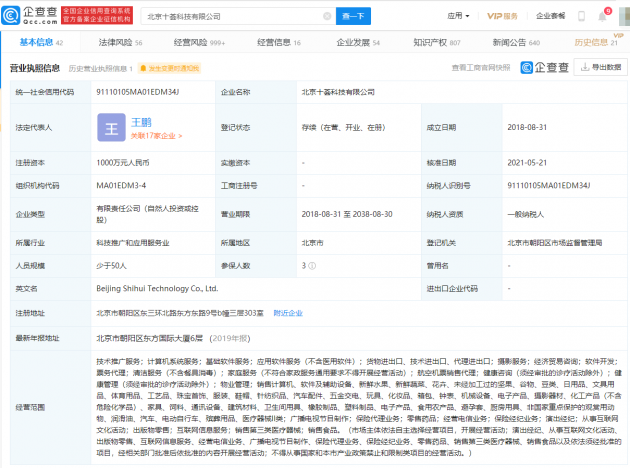Click the 查一下 search button
Viewport: 630px width, 468px height.
coord(354,16)
